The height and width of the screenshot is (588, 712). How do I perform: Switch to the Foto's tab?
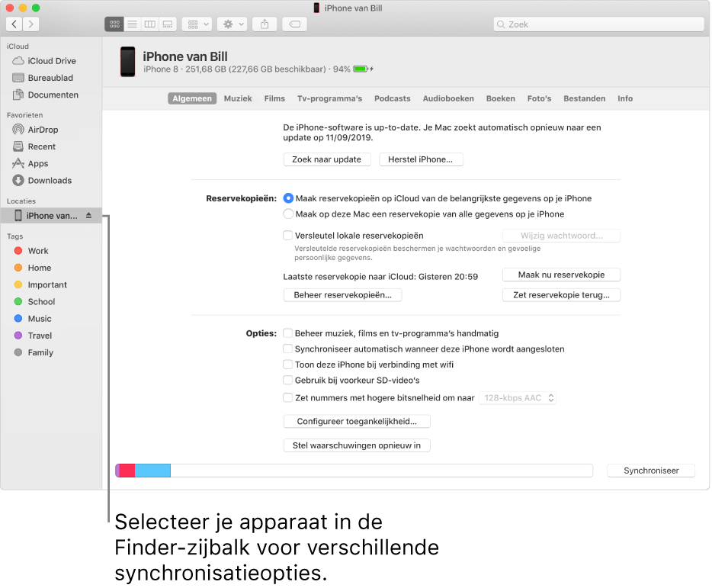pos(540,98)
